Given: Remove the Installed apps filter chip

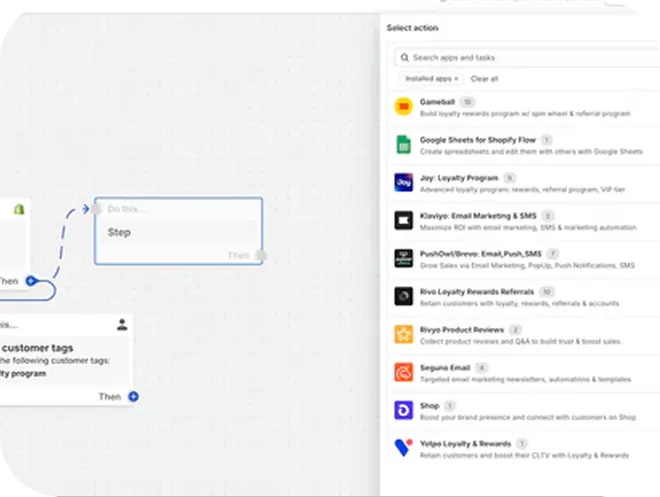Looking at the screenshot, I should tap(457, 78).
